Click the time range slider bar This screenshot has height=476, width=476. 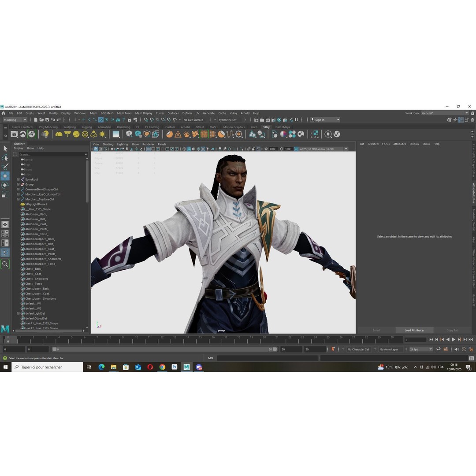point(164,350)
